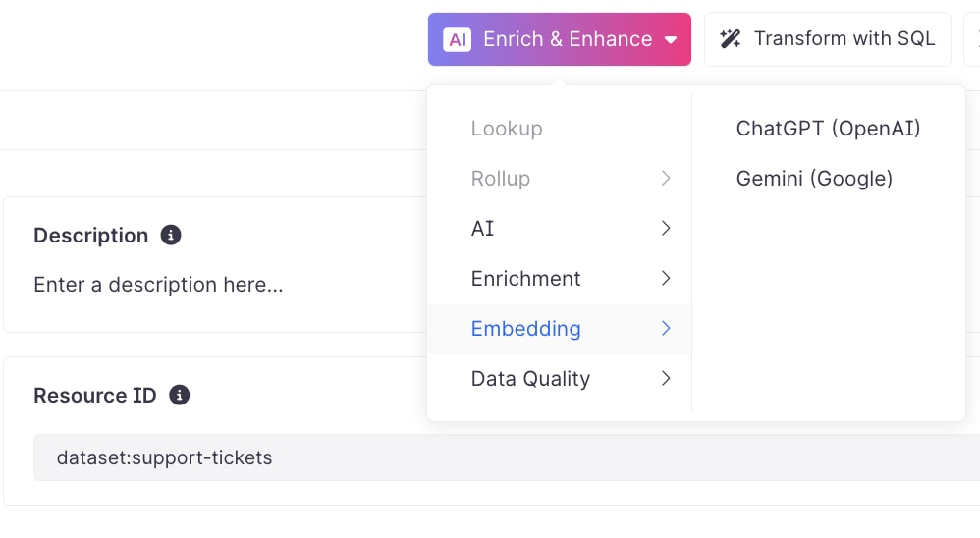Expand the Data Quality submenu chevron

pos(666,379)
